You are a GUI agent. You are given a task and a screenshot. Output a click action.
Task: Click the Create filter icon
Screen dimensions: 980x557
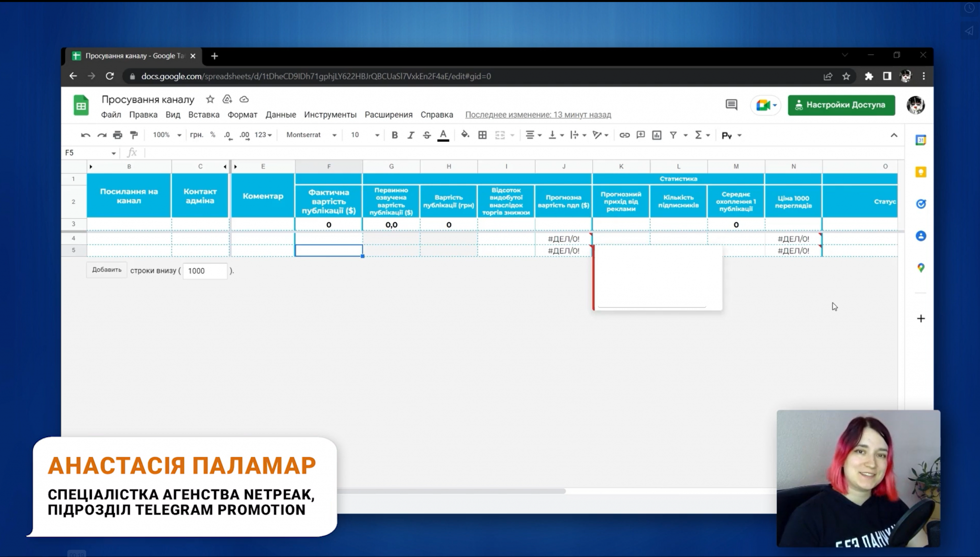(673, 135)
